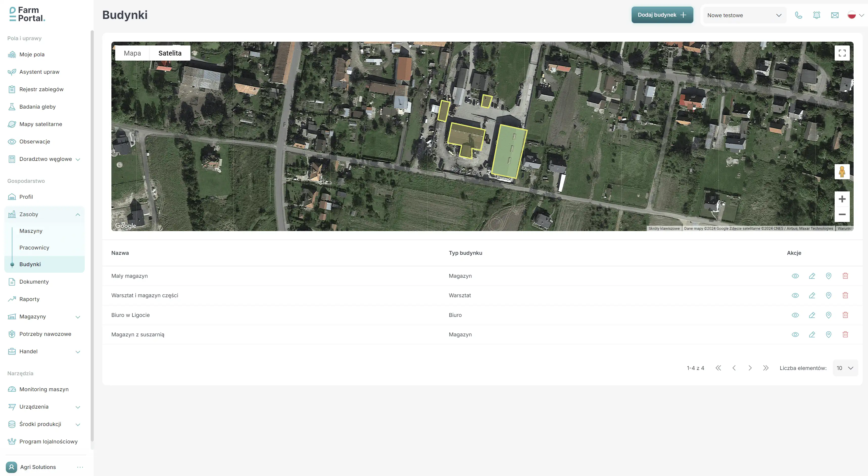Expand the Magazyny submenu

[78, 317]
